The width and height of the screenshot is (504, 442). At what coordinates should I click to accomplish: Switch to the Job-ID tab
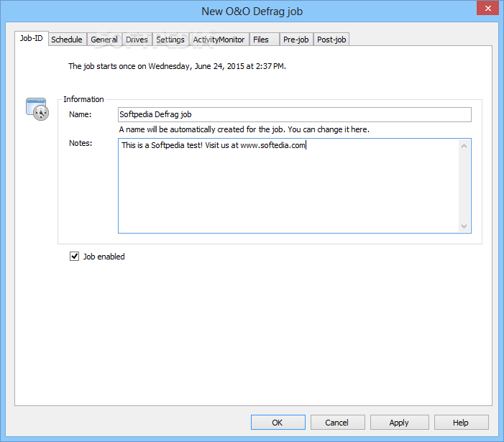(31, 38)
